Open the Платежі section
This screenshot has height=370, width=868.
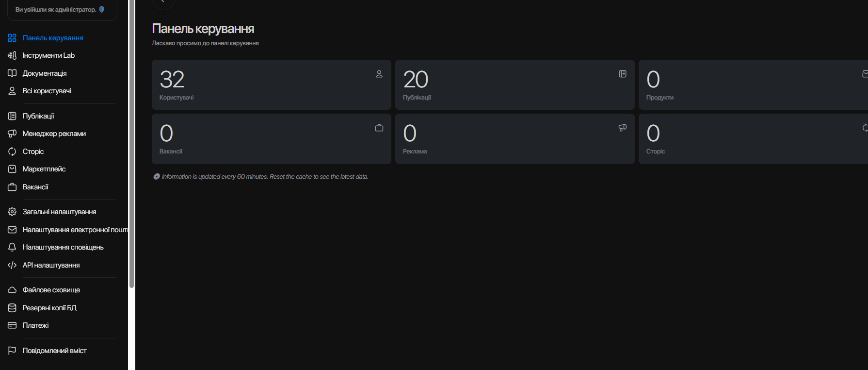click(x=35, y=325)
